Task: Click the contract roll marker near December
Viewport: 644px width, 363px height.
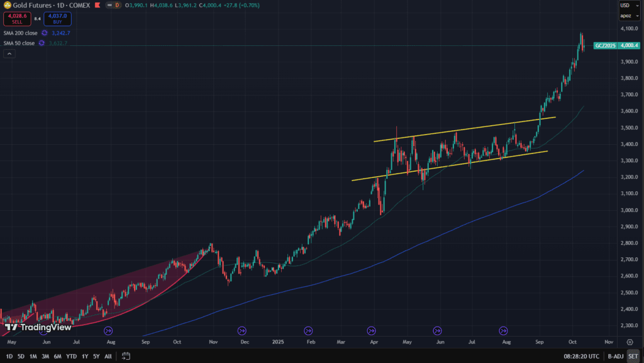Action: click(x=242, y=330)
